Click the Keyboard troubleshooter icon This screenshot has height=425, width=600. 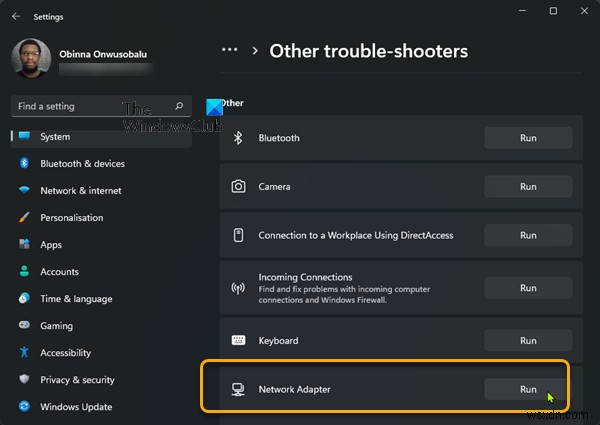(x=239, y=341)
